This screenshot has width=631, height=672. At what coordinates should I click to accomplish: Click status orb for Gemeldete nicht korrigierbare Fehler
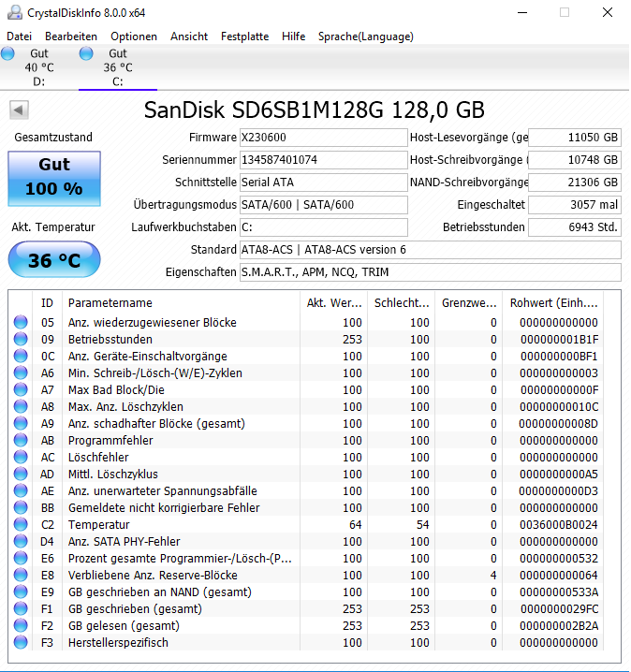point(21,507)
